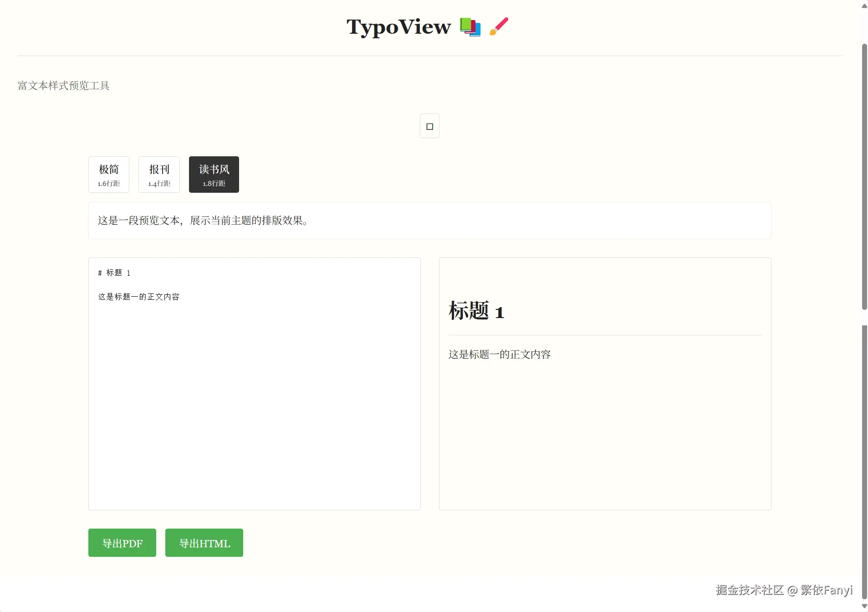
Task: Click the 富文本样式预览工具 subtitle text
Action: (x=63, y=85)
